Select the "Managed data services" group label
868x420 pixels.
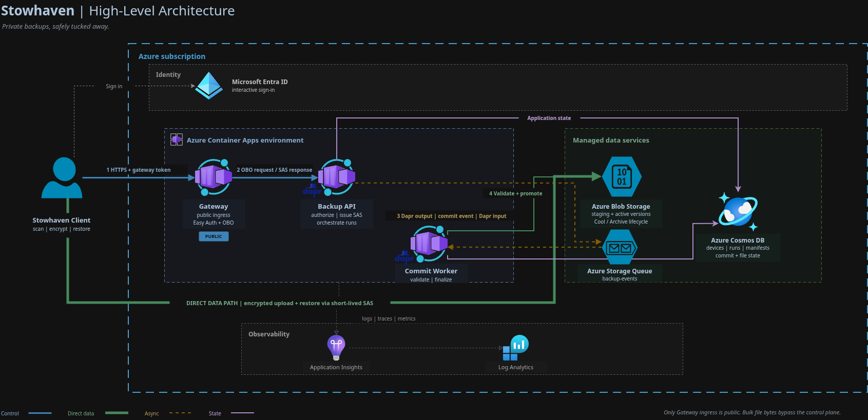(611, 140)
